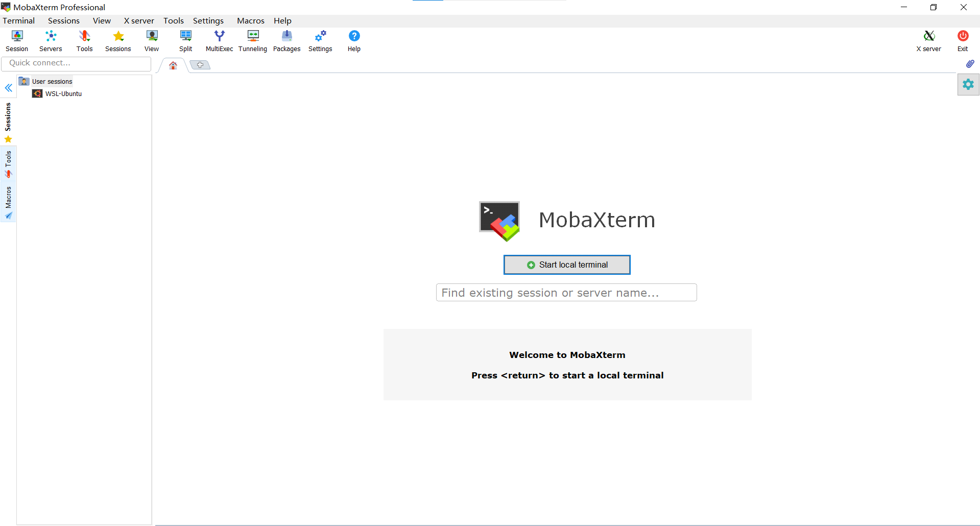
Task: Open the Help question mark icon
Action: (354, 41)
